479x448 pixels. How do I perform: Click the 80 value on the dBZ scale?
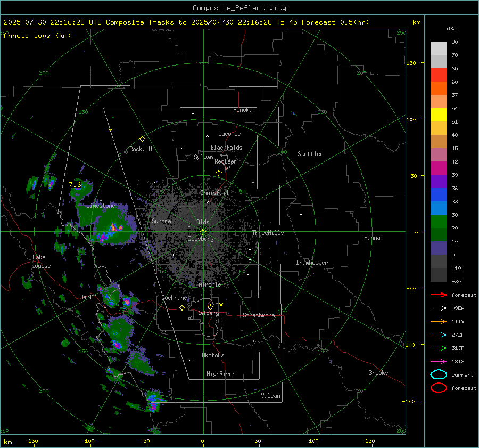pos(455,42)
